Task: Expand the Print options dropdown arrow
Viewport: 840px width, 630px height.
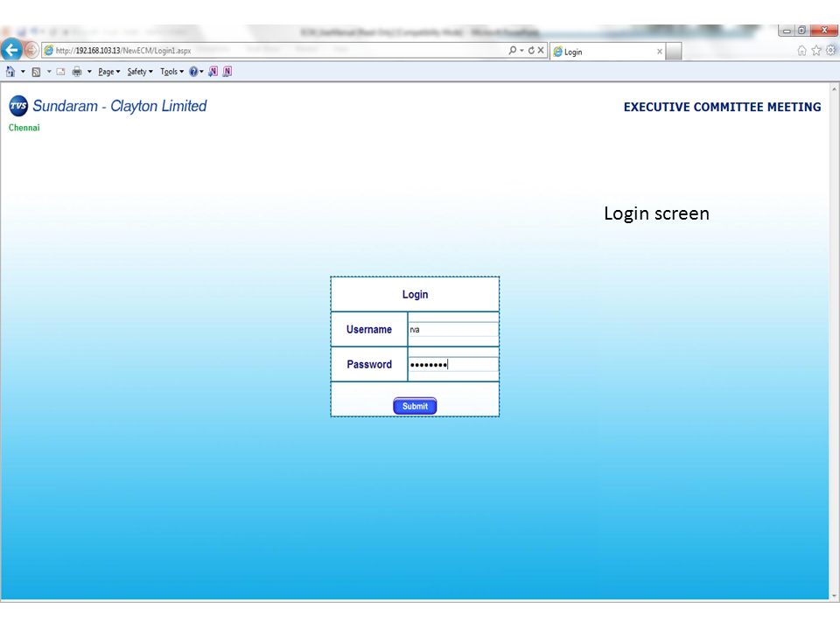Action: [89, 71]
